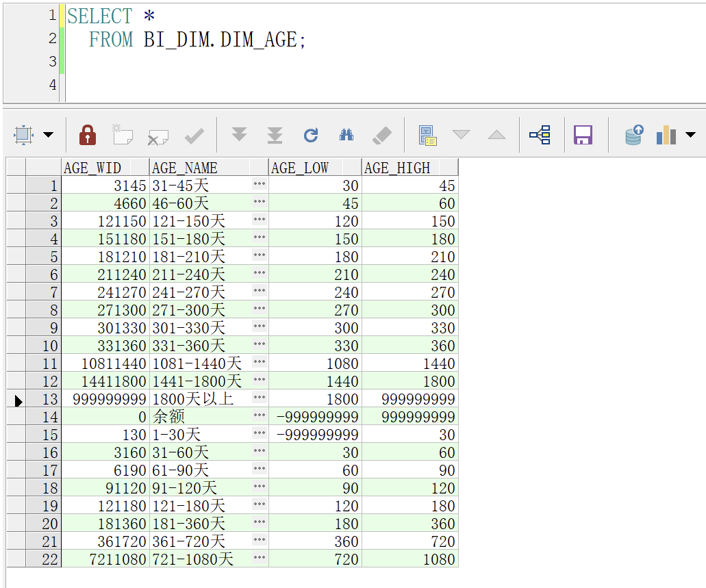Click the grid select mode icon

pos(24,135)
